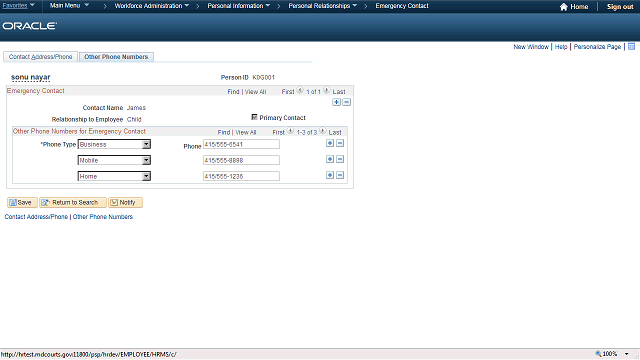Image resolution: width=640 pixels, height=360 pixels.
Task: Click phone field 415/555-6541
Action: (242, 144)
